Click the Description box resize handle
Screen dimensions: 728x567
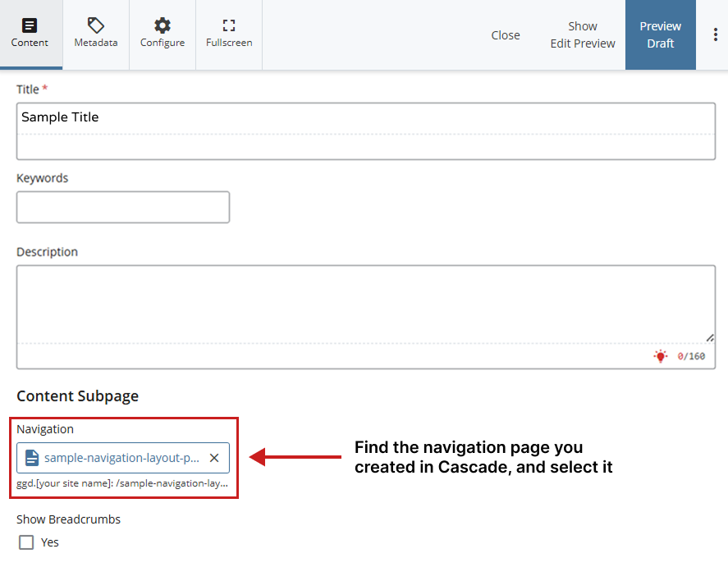[709, 337]
